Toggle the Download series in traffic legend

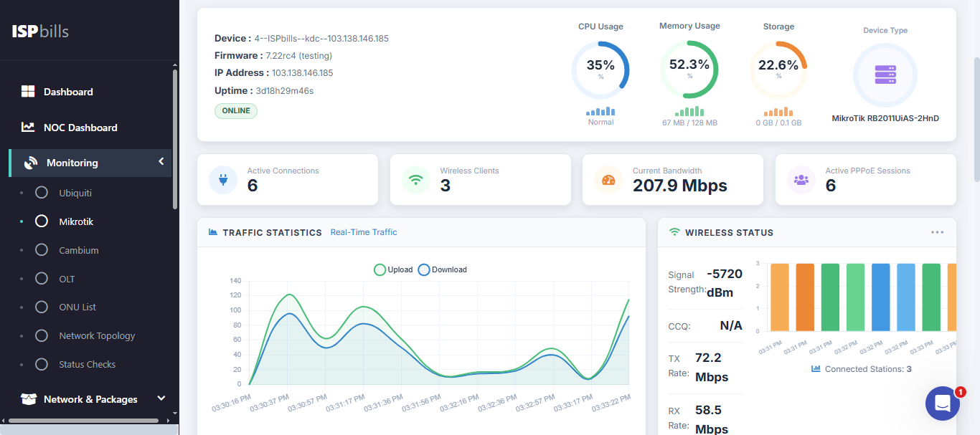pyautogui.click(x=423, y=269)
